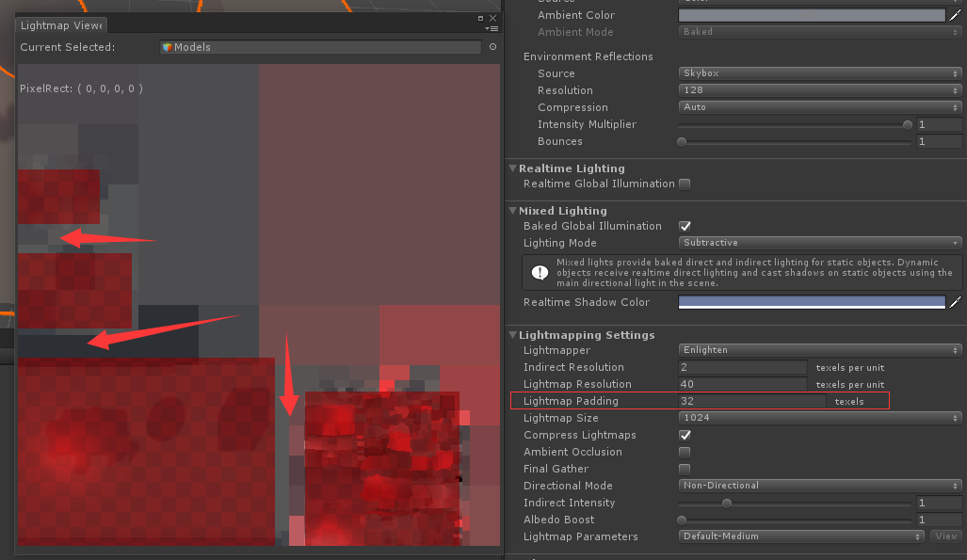Click the Models object icon
The width and height of the screenshot is (967, 560).
167,47
